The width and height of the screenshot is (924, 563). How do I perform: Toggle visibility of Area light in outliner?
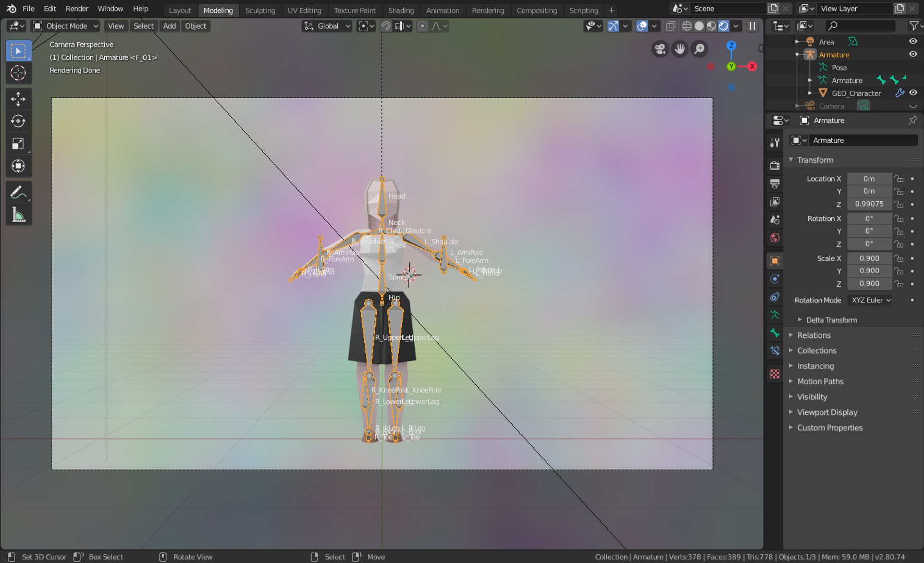tap(913, 41)
